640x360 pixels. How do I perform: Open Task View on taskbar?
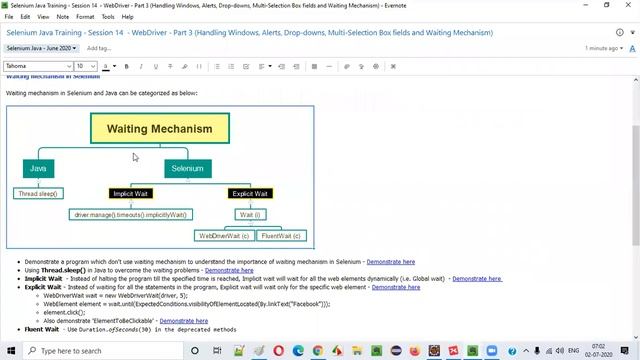coord(217,351)
